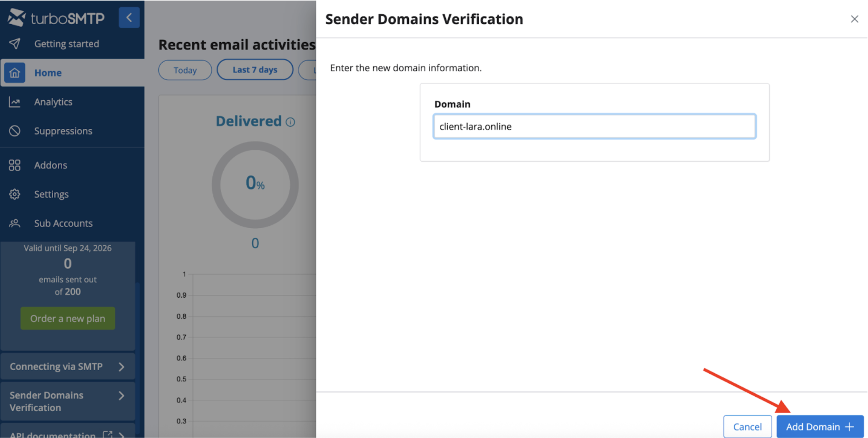The image size is (868, 438).
Task: Collapse sidebar with the left chevron button
Action: pos(129,18)
